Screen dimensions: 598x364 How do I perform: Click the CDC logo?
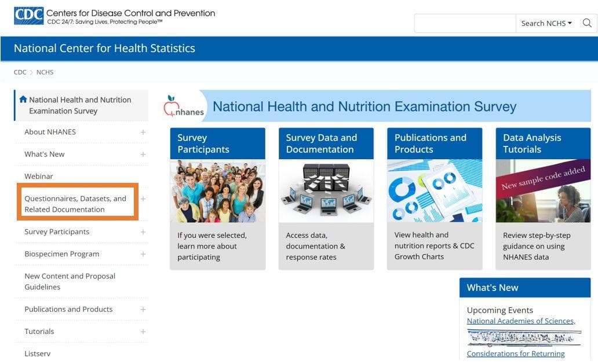click(x=29, y=16)
